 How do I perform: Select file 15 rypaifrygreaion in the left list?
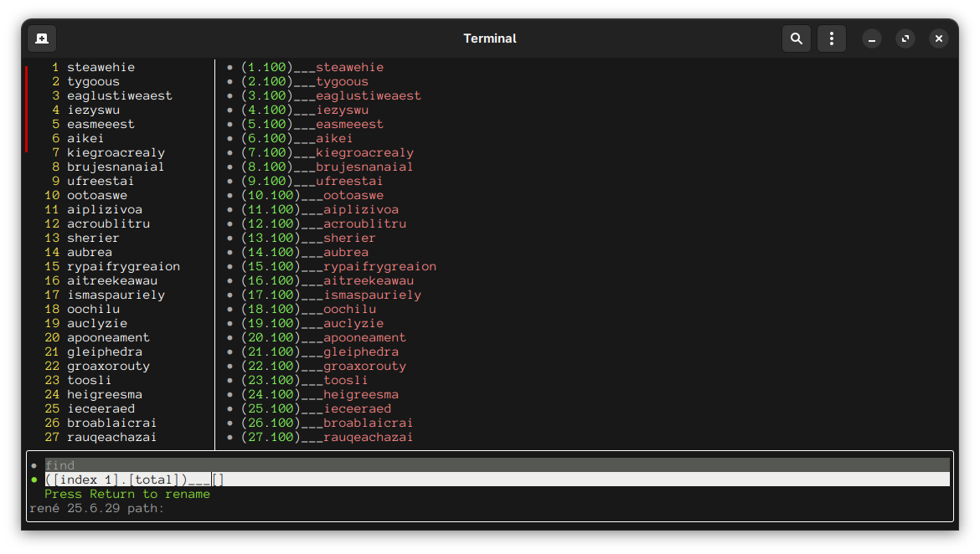click(x=123, y=266)
